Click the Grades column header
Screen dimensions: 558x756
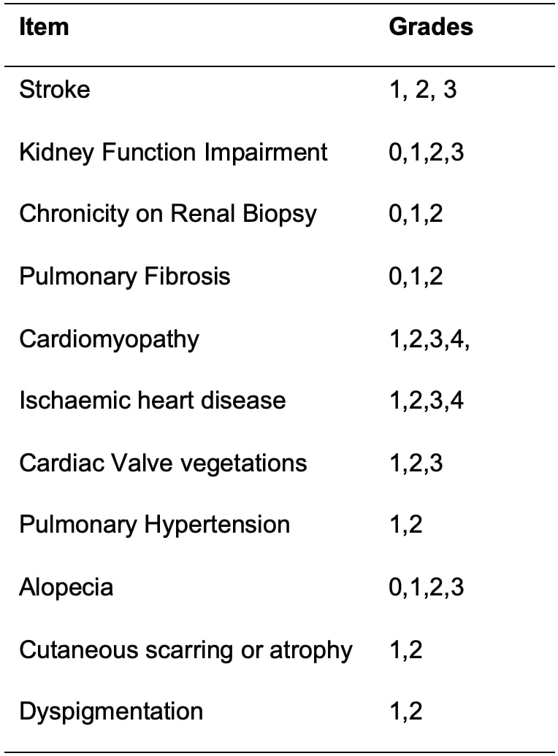[x=431, y=27]
